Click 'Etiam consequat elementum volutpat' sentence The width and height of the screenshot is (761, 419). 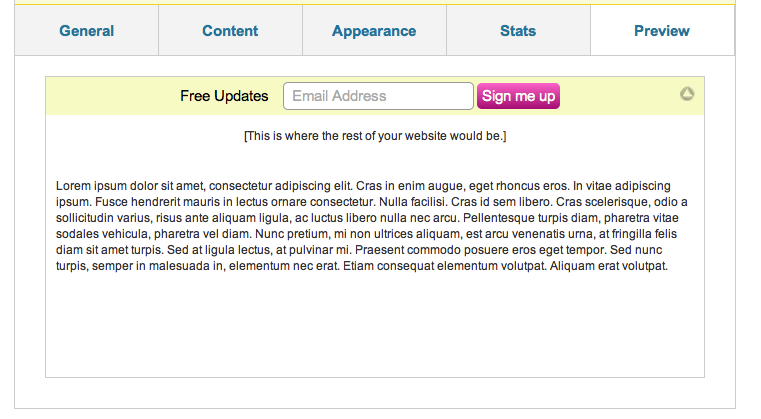click(444, 266)
